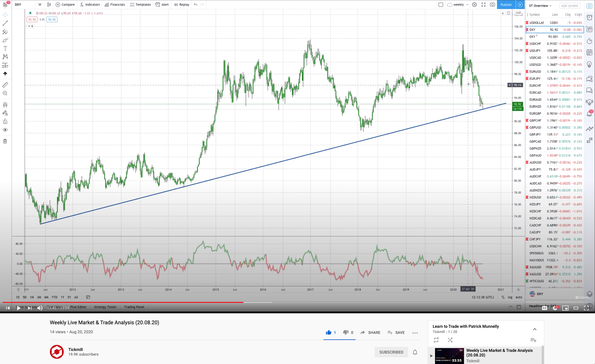
Task: Set the chart range to 3M
Action: (x=39, y=297)
